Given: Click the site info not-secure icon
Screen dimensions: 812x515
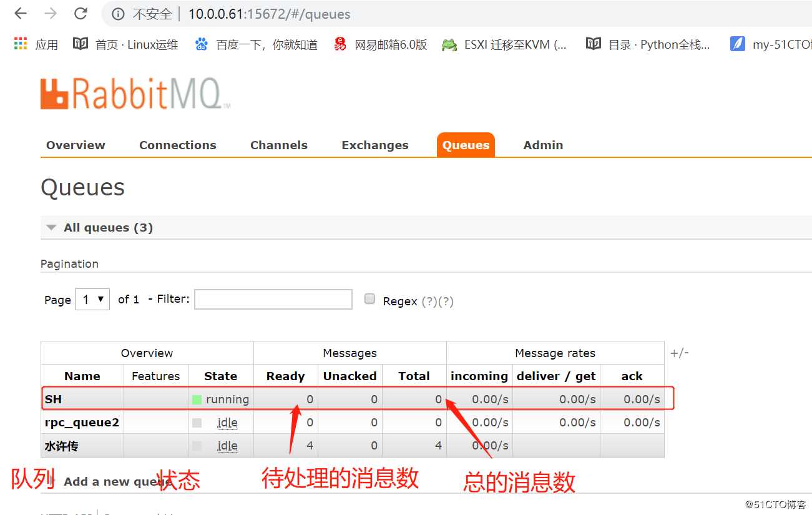Looking at the screenshot, I should click(119, 14).
